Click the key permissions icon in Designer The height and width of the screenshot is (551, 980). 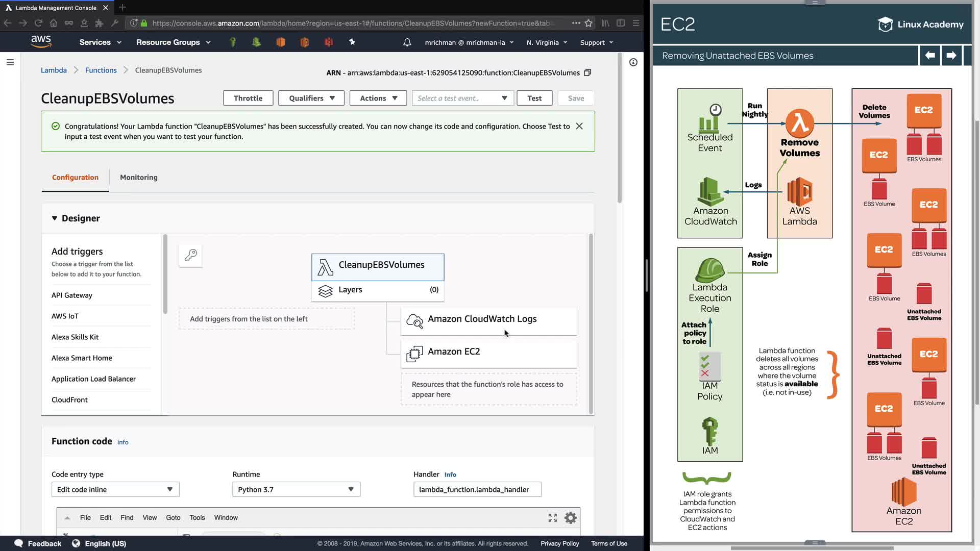pos(191,255)
